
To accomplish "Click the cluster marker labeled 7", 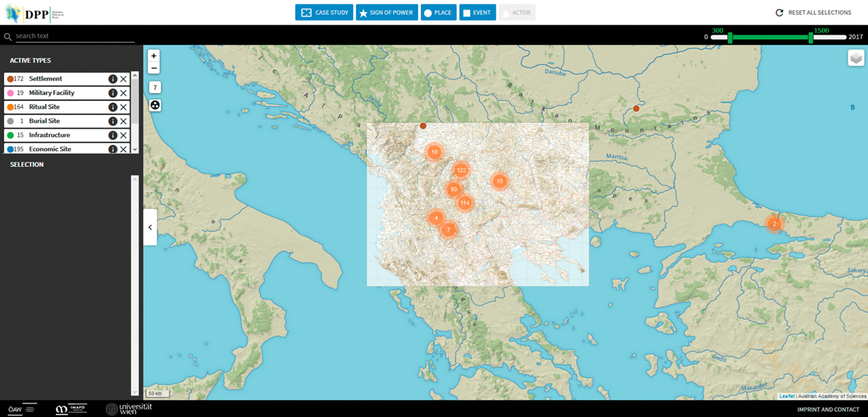I will click(x=448, y=230).
